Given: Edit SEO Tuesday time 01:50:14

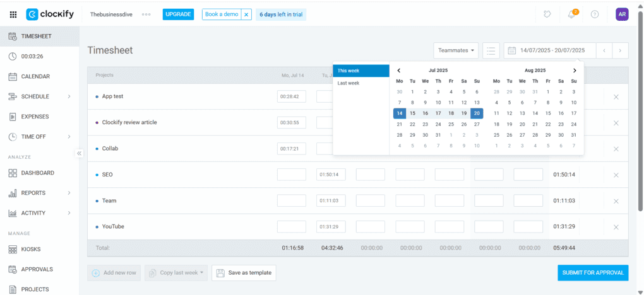Looking at the screenshot, I should click(x=331, y=175).
